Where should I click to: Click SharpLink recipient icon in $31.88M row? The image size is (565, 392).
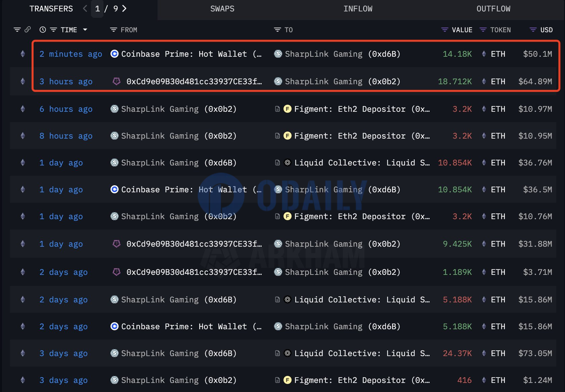(x=278, y=244)
